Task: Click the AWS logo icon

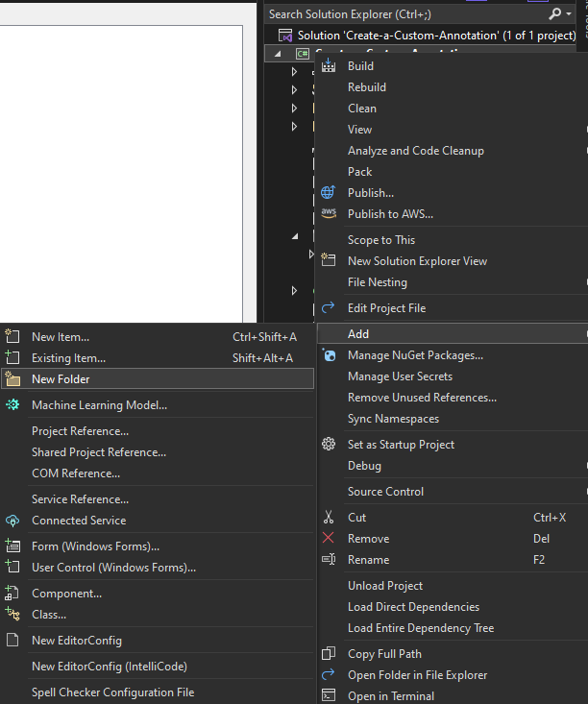Action: pyautogui.click(x=329, y=213)
